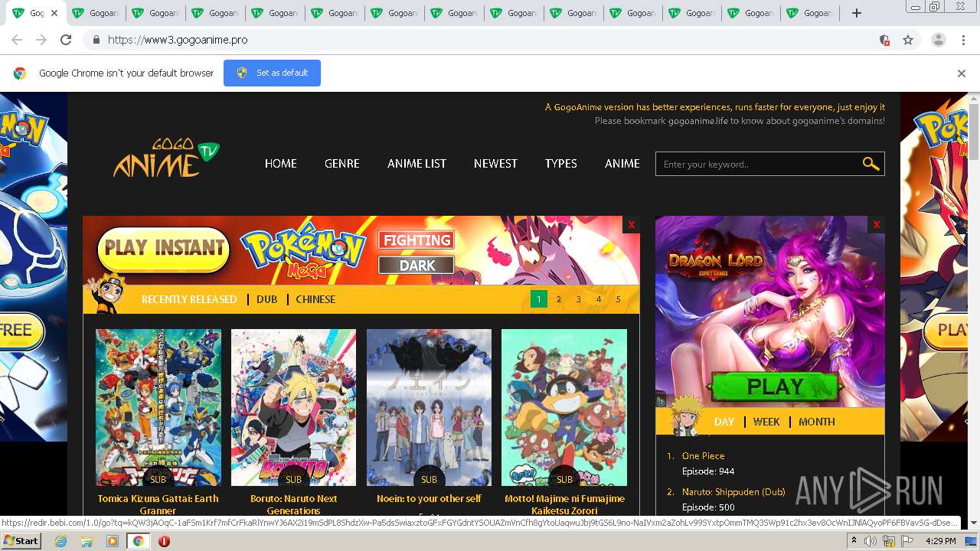Open a new tab with plus icon
Image resolution: width=980 pixels, height=551 pixels.
857,13
